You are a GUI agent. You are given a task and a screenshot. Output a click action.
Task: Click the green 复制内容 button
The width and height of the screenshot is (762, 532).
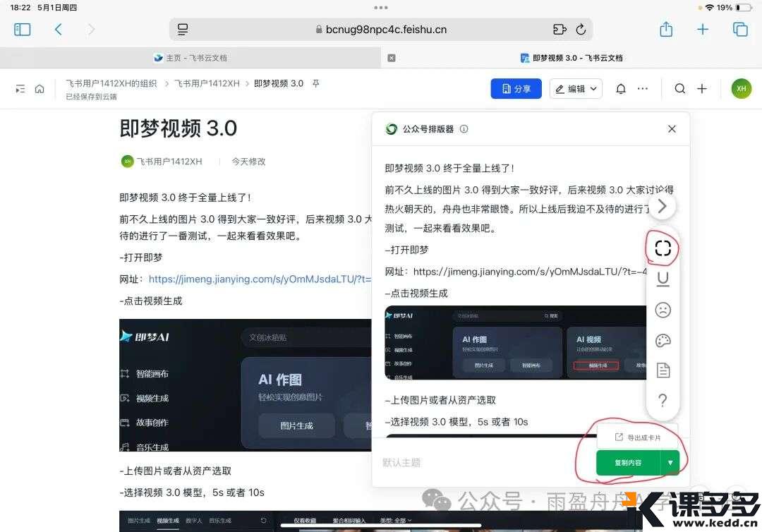point(628,463)
